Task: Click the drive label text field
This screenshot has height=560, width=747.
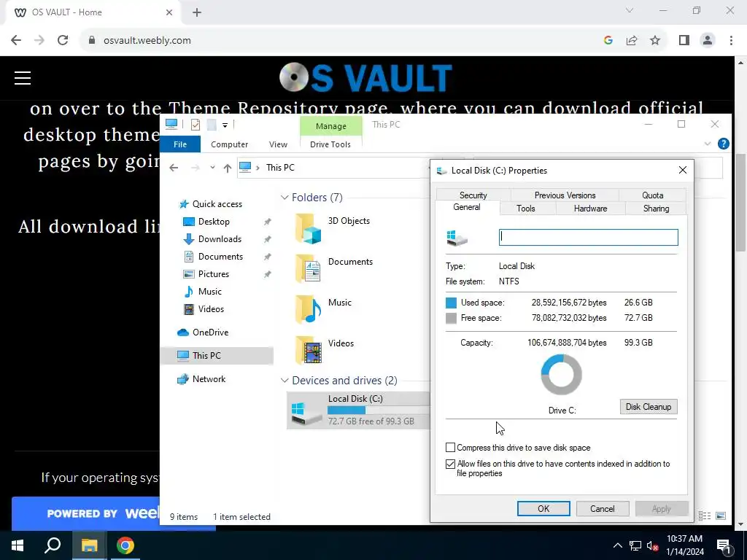Action: (589, 238)
